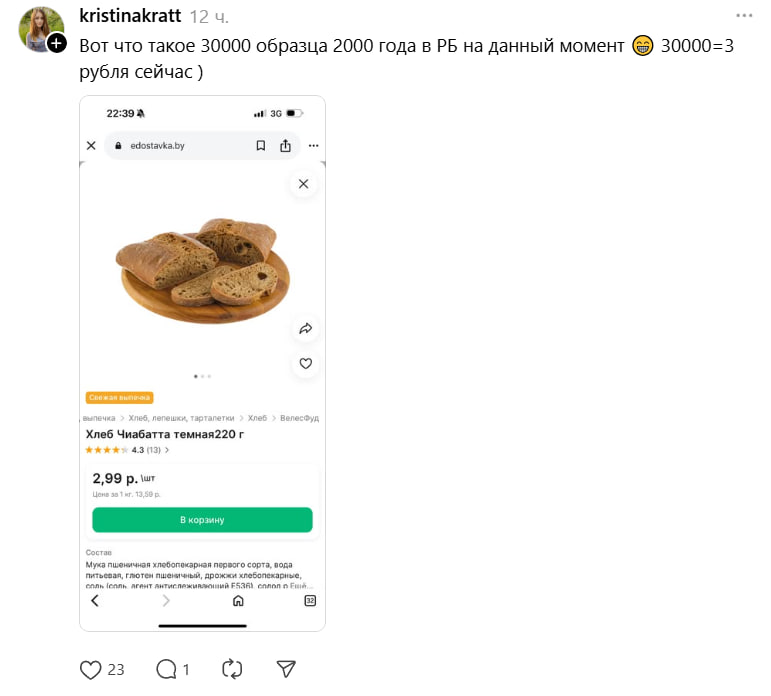Open the post's three-dot more menu
This screenshot has height=696, width=771.
744,16
